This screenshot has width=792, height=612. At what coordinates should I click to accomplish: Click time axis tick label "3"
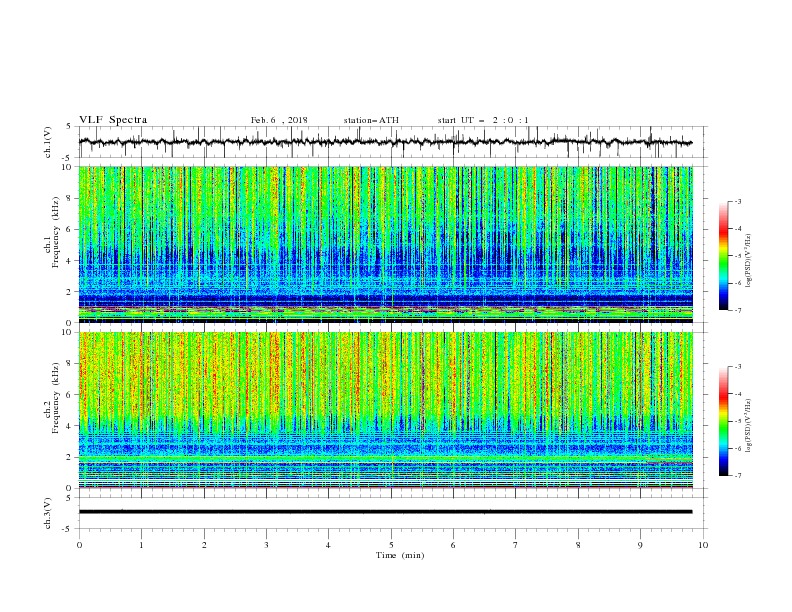[x=266, y=545]
